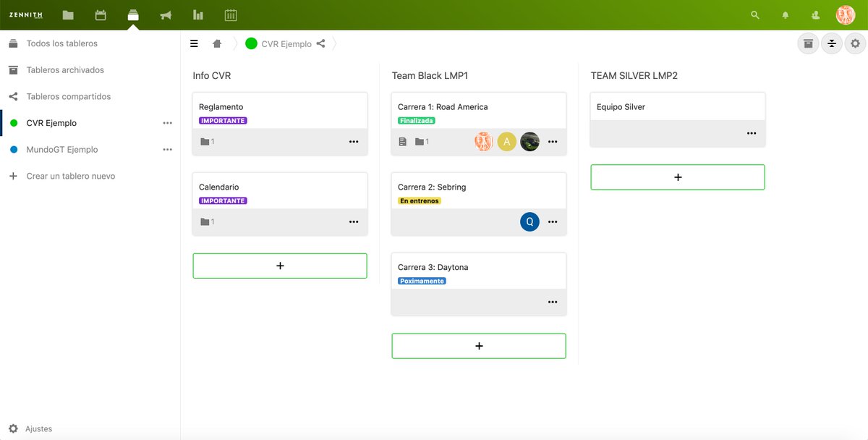Screen dimensions: 868x440
Task: Click the Team Black LMP1 list title
Action: [x=430, y=75]
